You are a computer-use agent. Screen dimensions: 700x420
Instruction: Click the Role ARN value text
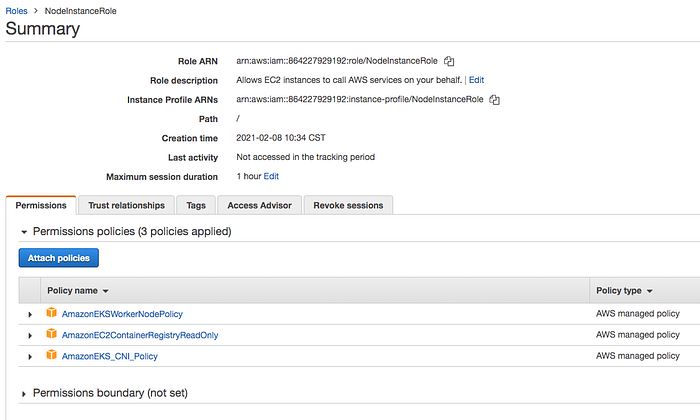pyautogui.click(x=337, y=61)
